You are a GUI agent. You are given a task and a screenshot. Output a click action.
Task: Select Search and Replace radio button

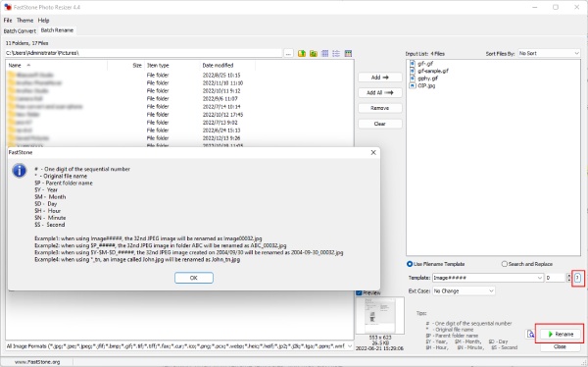[x=527, y=264]
